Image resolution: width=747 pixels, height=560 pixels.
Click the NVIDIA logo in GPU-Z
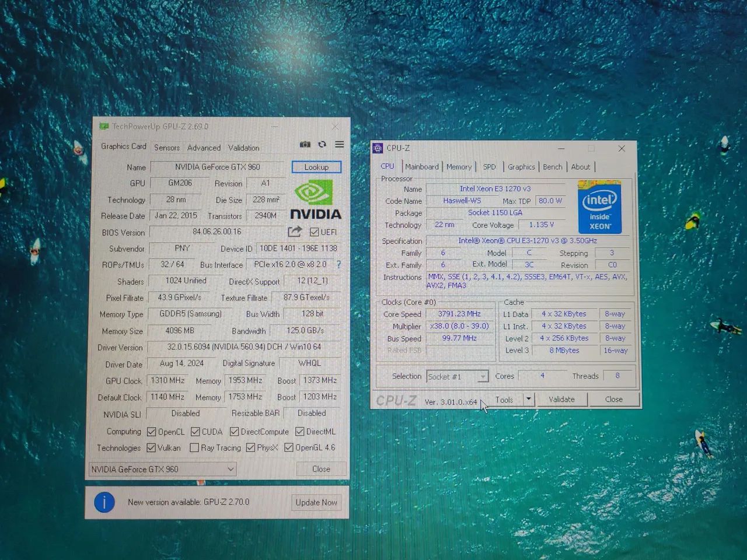[316, 199]
